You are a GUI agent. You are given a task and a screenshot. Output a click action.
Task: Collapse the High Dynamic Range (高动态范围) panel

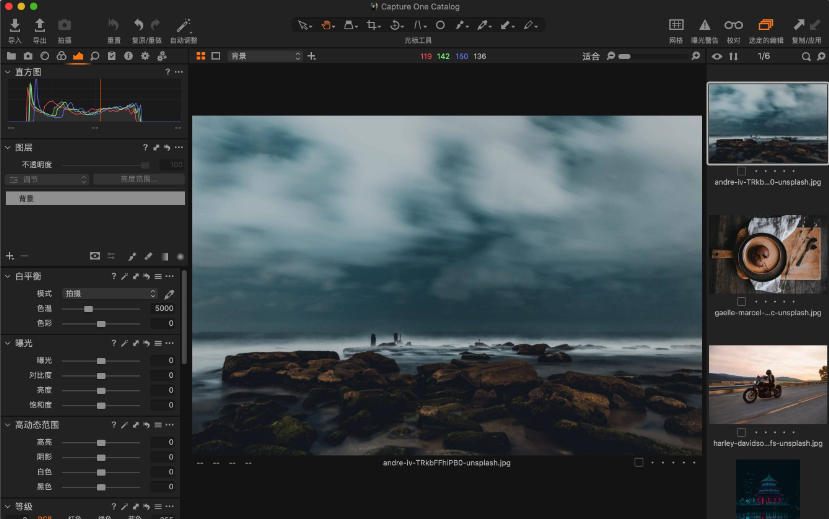pyautogui.click(x=7, y=424)
